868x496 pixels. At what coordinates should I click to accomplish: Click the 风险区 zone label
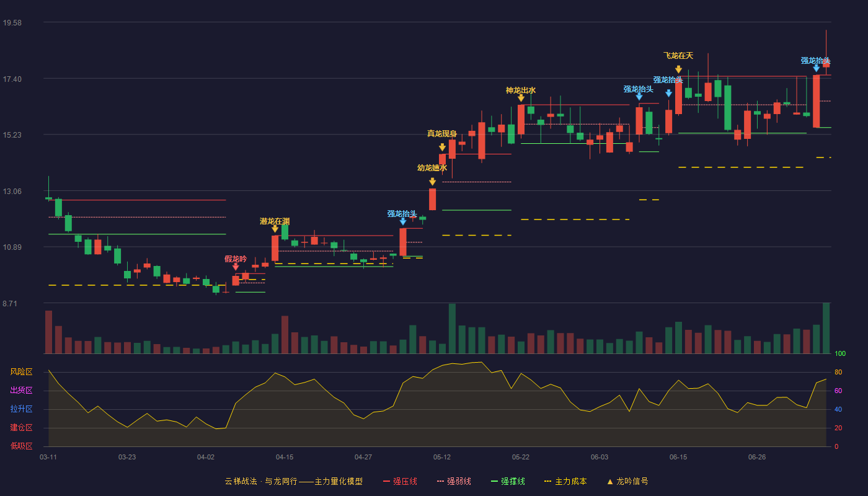pyautogui.click(x=21, y=372)
